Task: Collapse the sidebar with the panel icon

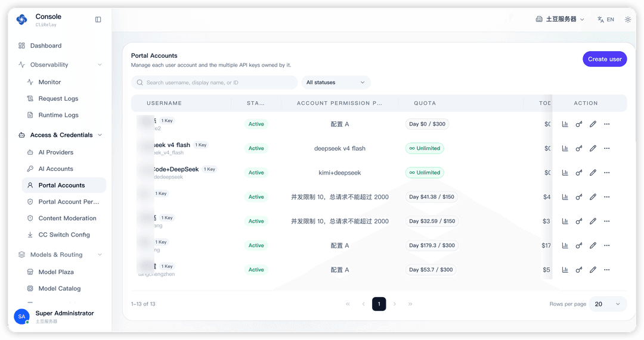Action: [x=98, y=19]
